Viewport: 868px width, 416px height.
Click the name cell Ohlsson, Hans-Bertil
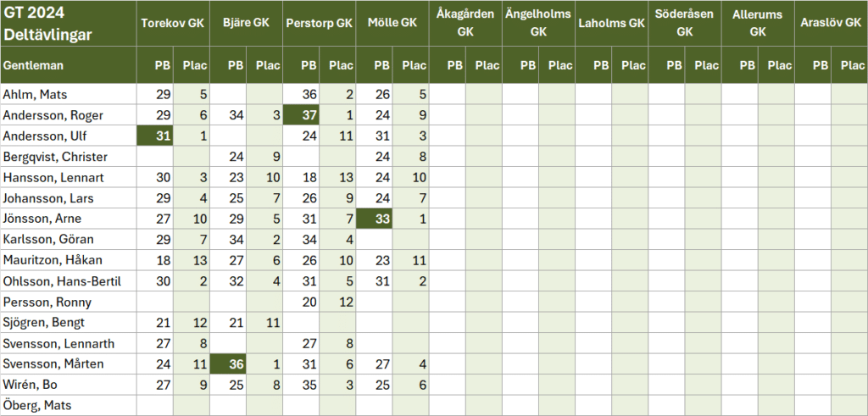[68, 281]
